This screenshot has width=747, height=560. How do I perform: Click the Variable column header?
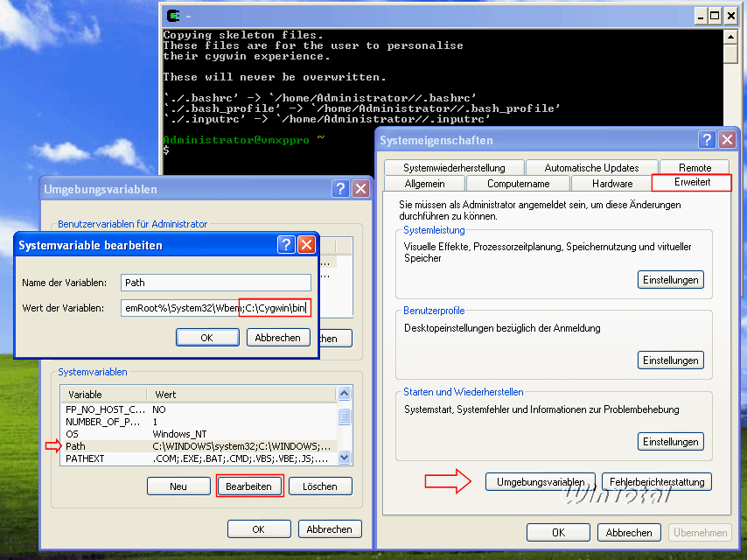point(104,394)
